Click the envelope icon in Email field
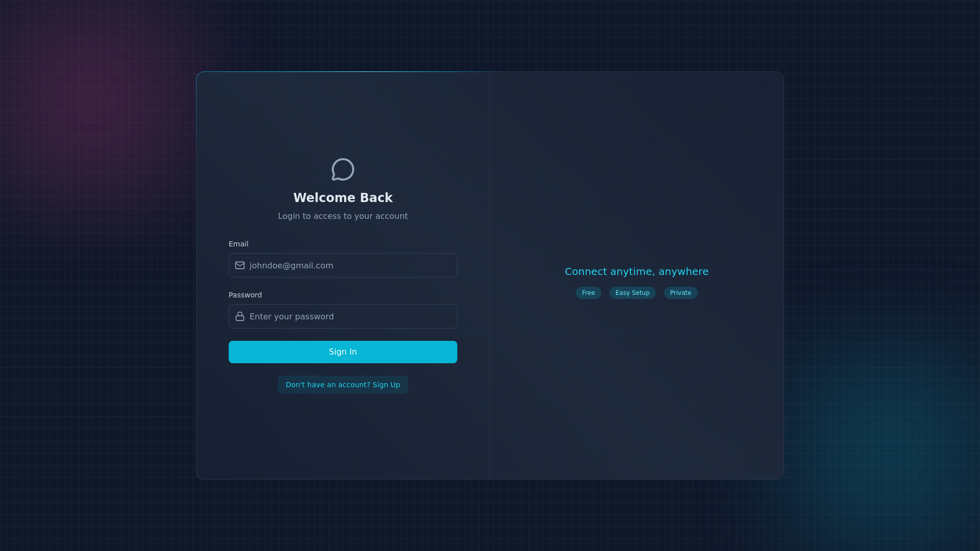Screen dimensions: 980x551 (x=240, y=265)
